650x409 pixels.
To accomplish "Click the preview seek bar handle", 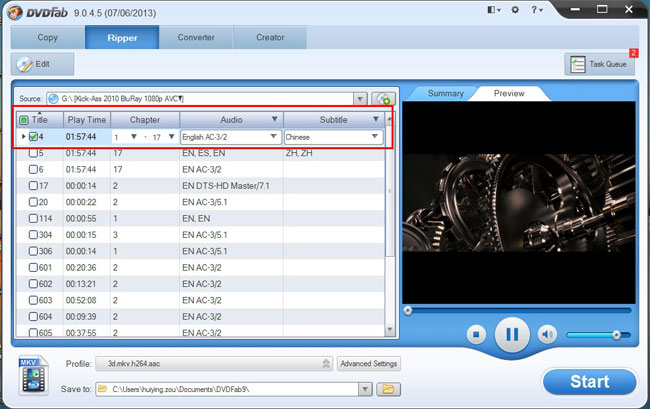I will pos(408,310).
